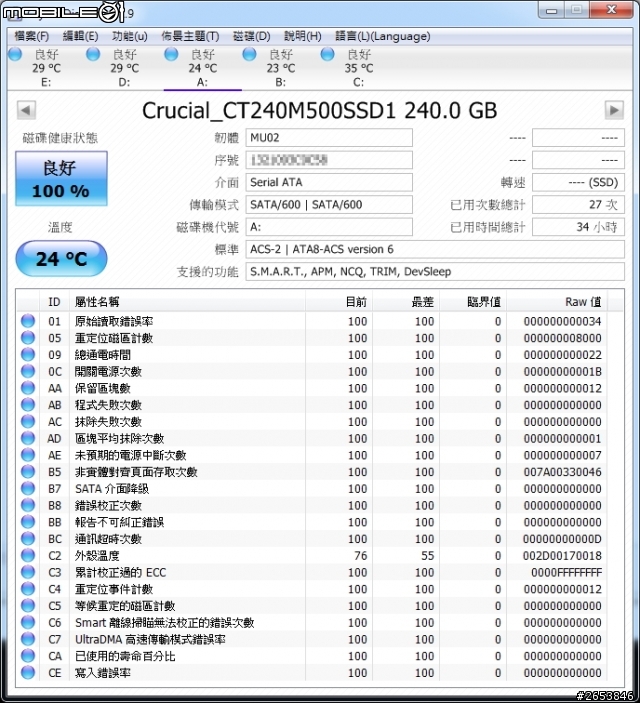
Task: Click the 最差 column header
Action: point(406,302)
